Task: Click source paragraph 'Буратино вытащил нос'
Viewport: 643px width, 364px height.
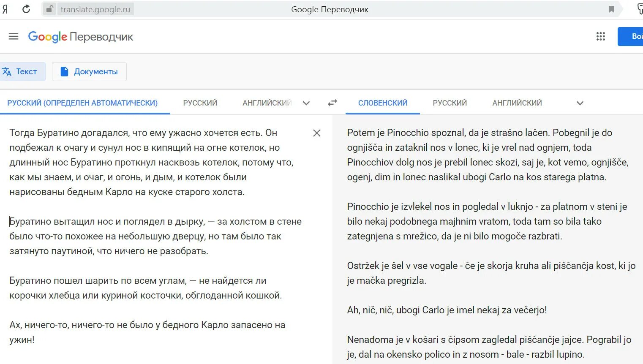Action: pos(155,236)
